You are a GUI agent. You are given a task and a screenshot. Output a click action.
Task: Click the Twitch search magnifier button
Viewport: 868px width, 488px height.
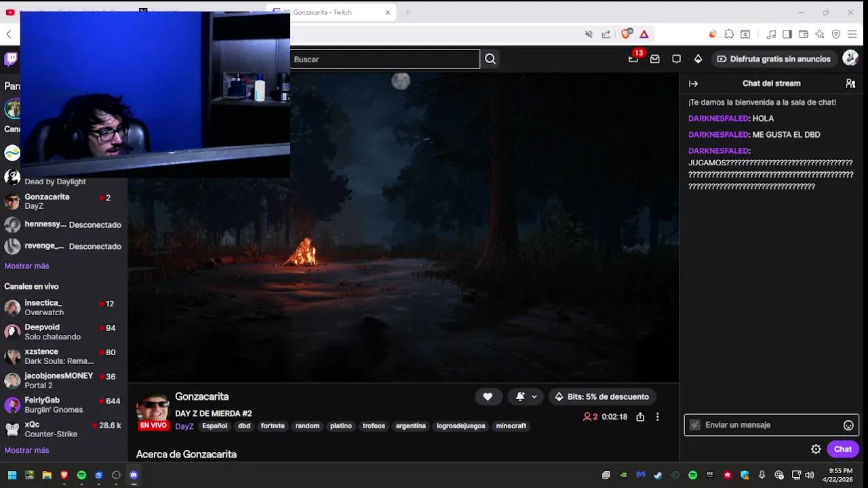click(490, 59)
